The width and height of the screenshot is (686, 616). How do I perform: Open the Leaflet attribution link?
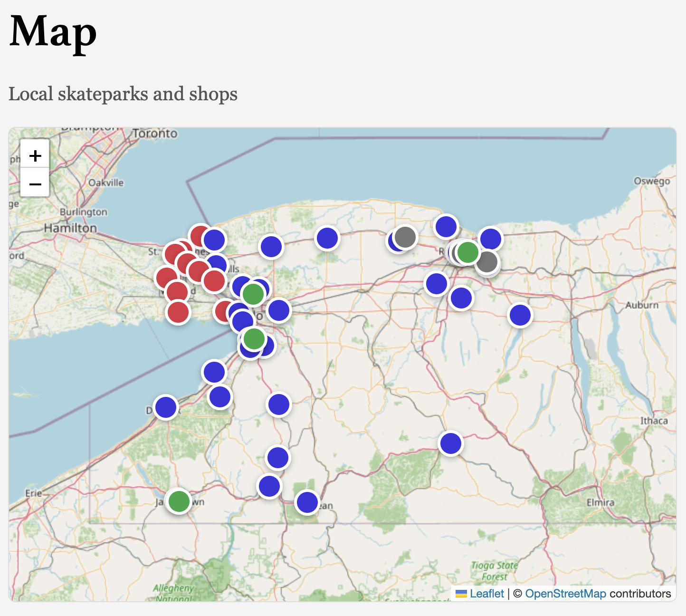pyautogui.click(x=486, y=594)
